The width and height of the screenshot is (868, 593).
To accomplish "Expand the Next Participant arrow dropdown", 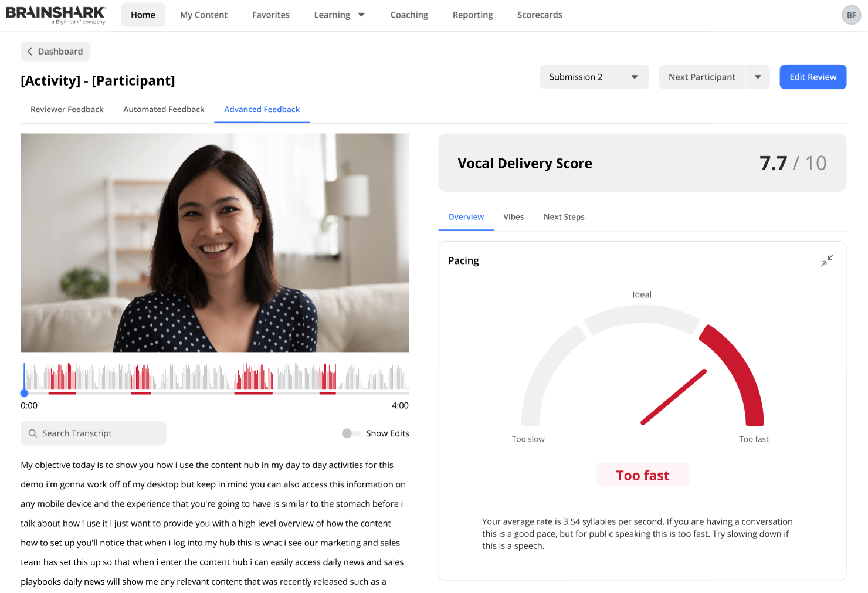I will pos(758,77).
